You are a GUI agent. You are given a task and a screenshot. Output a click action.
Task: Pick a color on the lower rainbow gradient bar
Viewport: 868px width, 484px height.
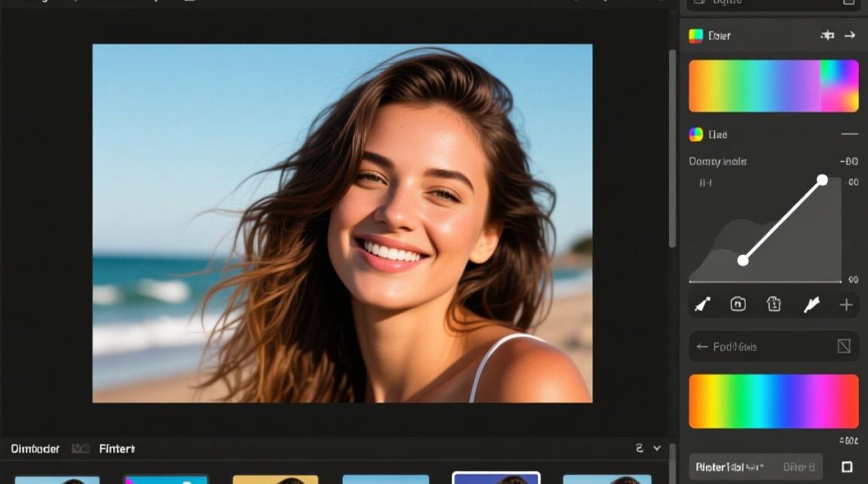(773, 401)
